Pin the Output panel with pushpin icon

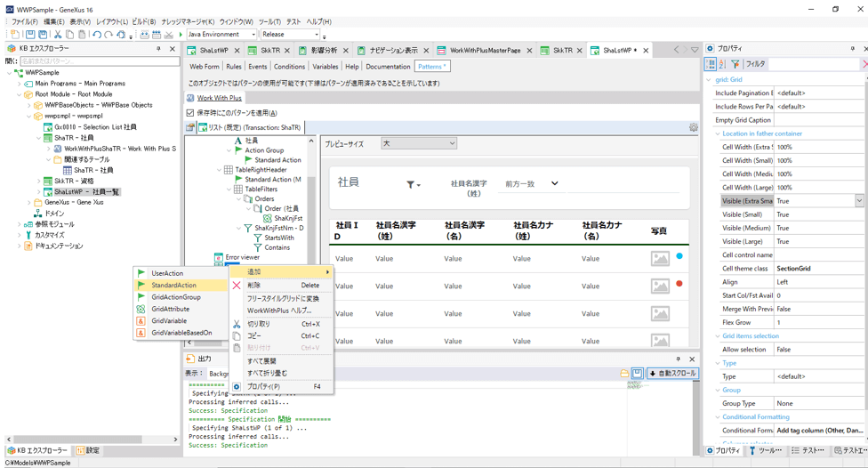point(678,359)
